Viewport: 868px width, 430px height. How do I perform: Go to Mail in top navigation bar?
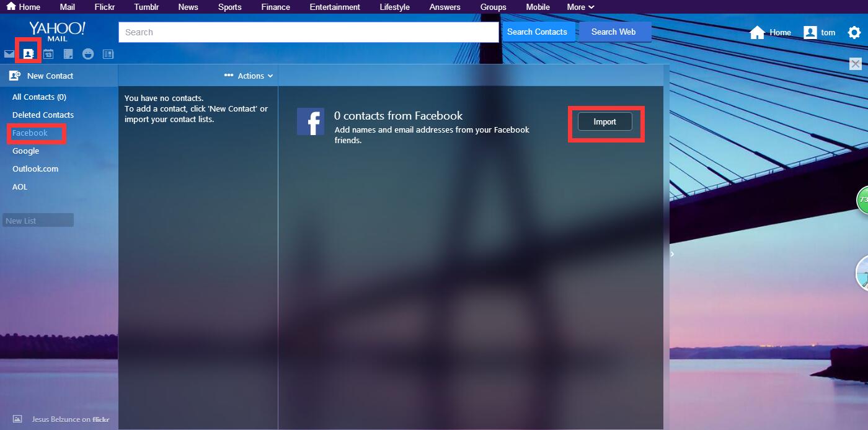coord(68,7)
